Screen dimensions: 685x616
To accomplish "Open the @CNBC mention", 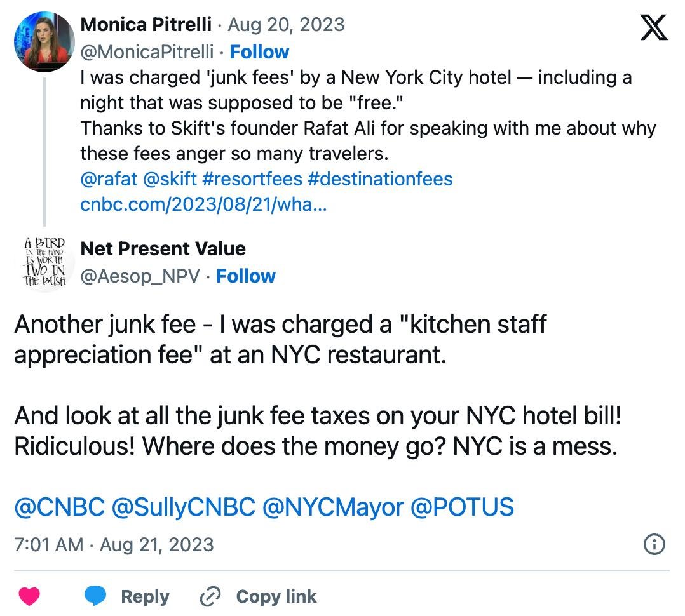I will click(x=59, y=507).
